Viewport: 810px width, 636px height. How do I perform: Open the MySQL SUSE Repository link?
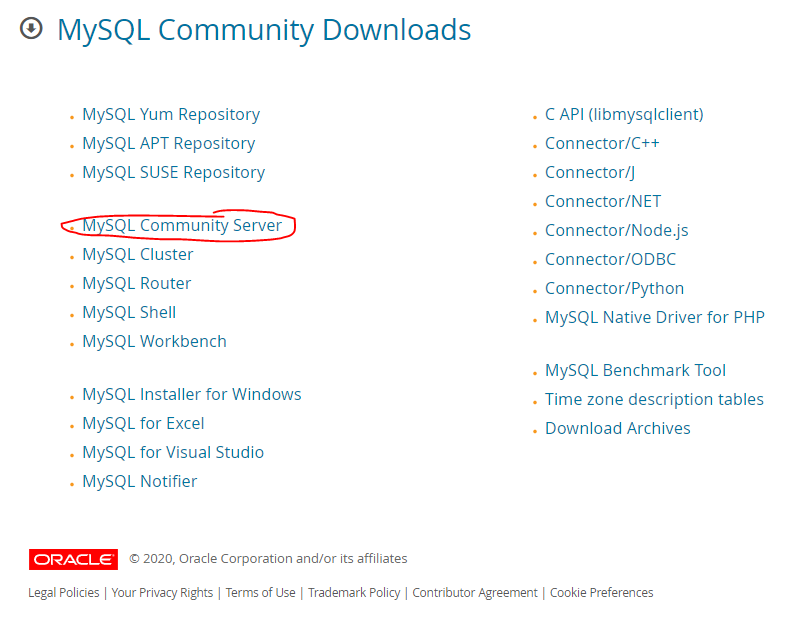pos(174,172)
